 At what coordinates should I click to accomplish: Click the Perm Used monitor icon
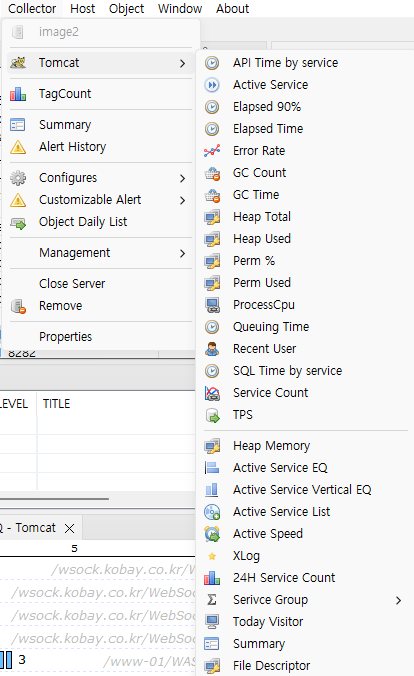pos(212,283)
